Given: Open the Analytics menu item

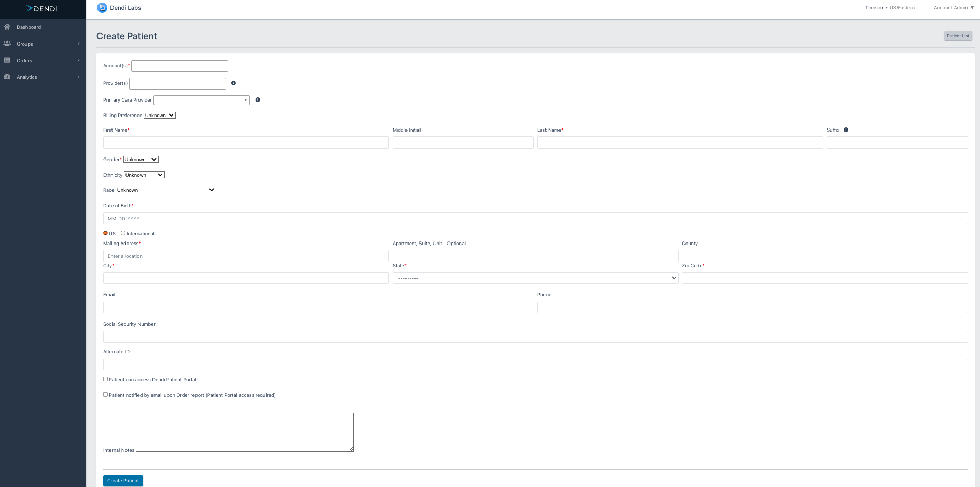Looking at the screenshot, I should click(x=27, y=77).
